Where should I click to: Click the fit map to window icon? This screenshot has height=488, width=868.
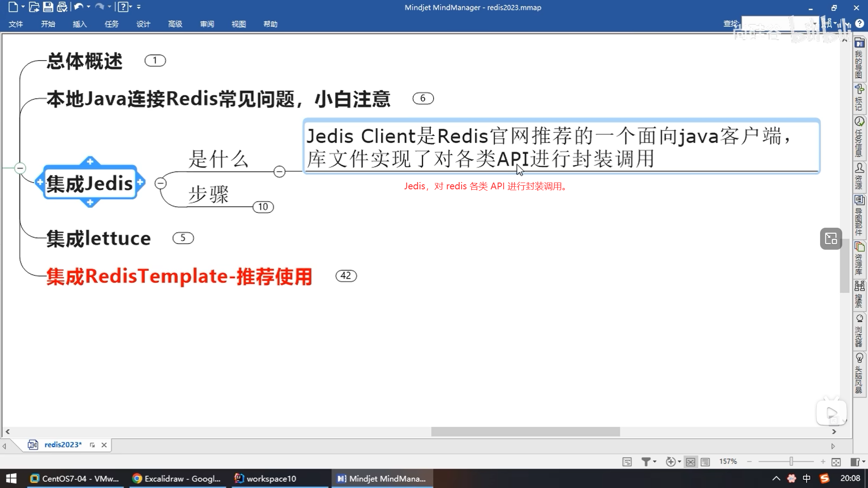836,461
